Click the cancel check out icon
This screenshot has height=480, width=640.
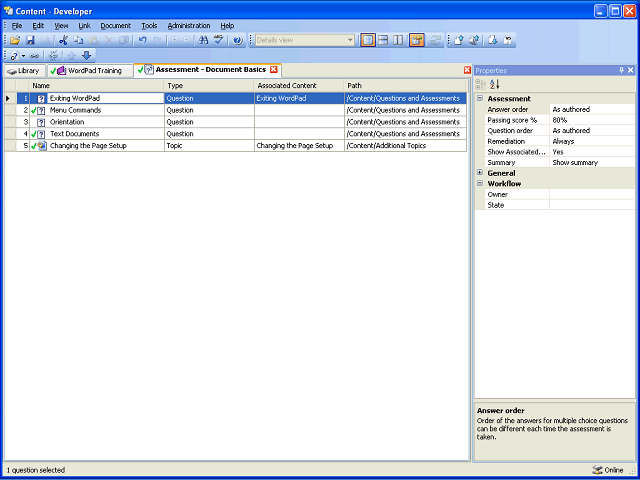coord(507,40)
